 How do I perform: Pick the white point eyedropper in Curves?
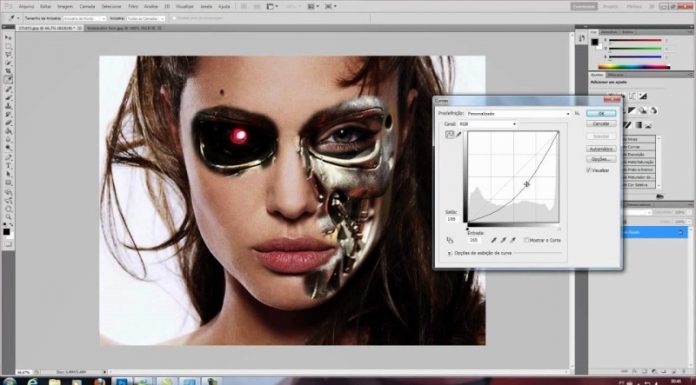click(513, 240)
